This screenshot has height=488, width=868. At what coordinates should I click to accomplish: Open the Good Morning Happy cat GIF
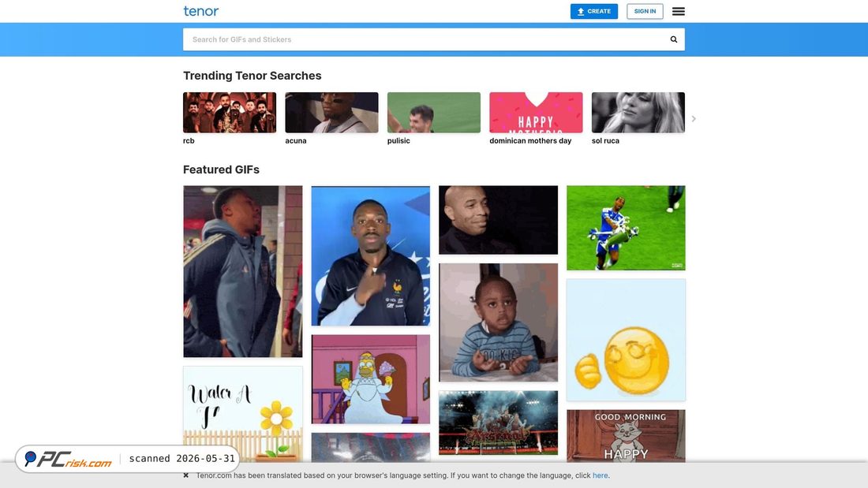click(x=626, y=436)
